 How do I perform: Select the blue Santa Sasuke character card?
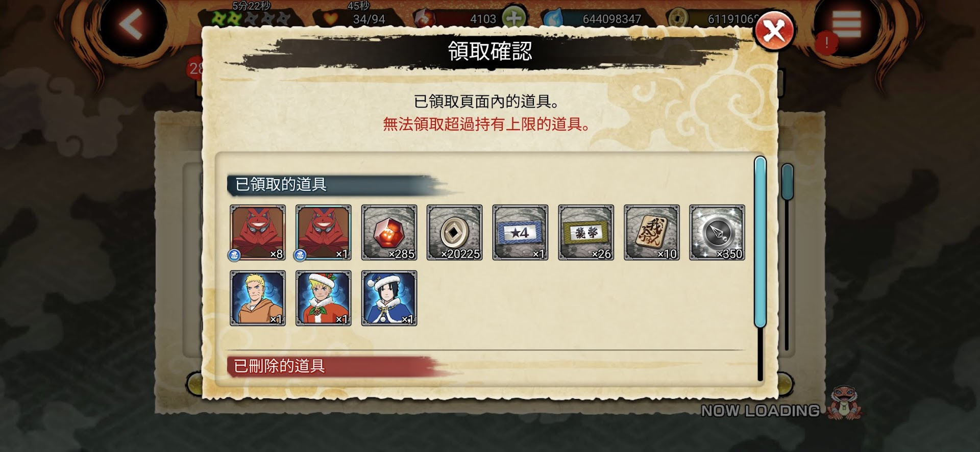pos(389,298)
